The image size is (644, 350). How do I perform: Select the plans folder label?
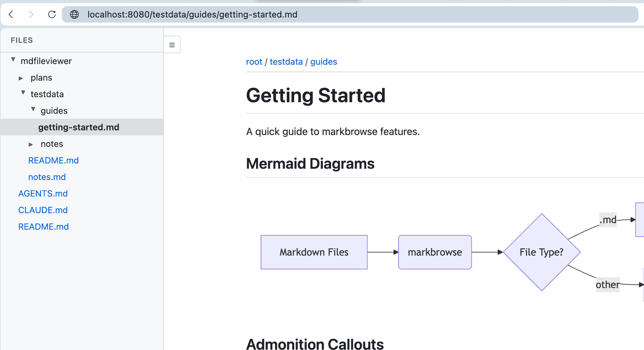[x=41, y=78]
